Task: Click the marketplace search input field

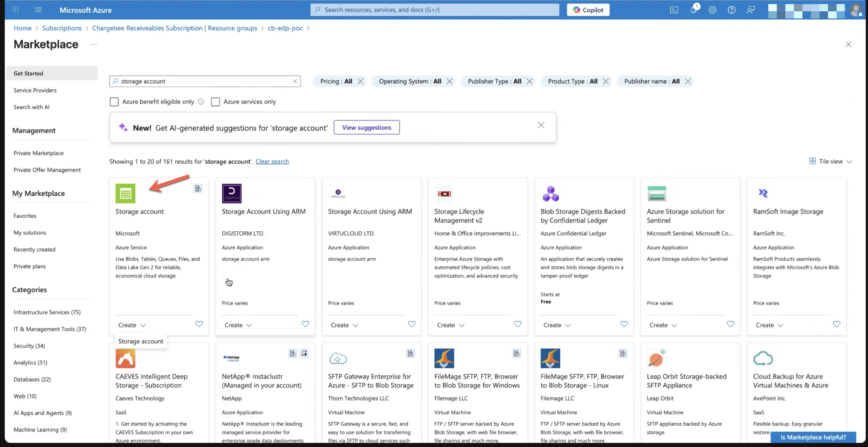Action: pos(205,81)
